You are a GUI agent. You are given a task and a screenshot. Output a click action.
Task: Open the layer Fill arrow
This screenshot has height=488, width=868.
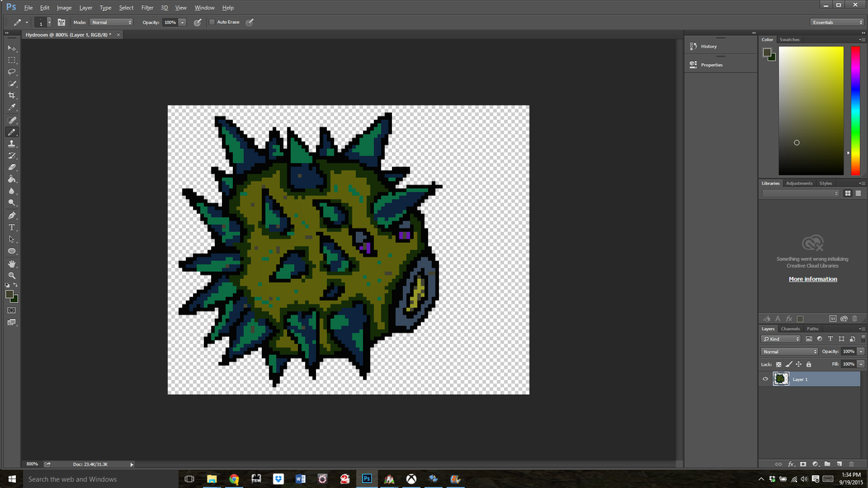[x=861, y=364]
